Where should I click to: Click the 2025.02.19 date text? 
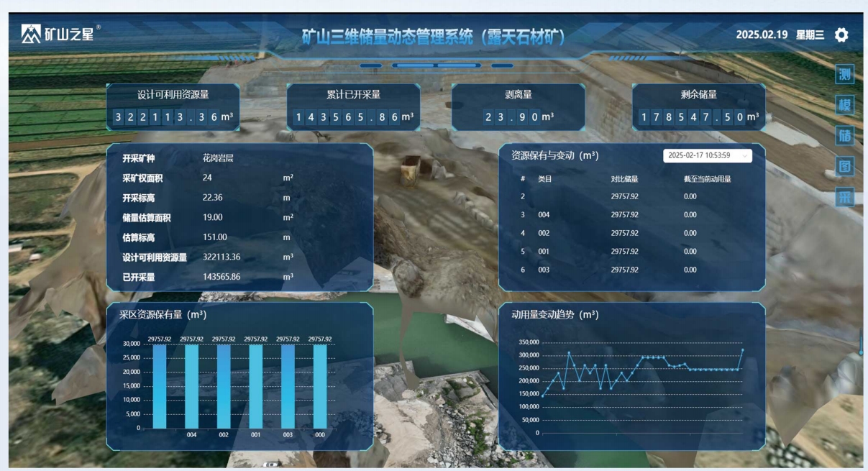click(762, 35)
